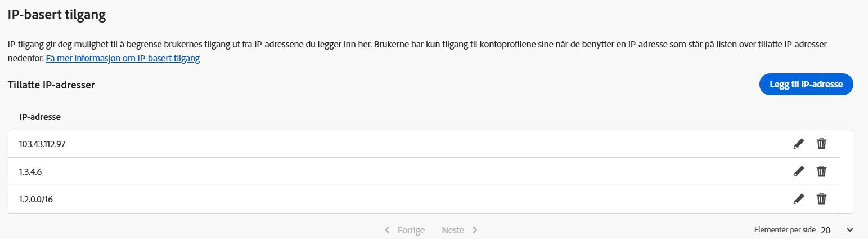Remove 1.3.4.6 using its trash icon
The width and height of the screenshot is (868, 239).
tap(821, 171)
